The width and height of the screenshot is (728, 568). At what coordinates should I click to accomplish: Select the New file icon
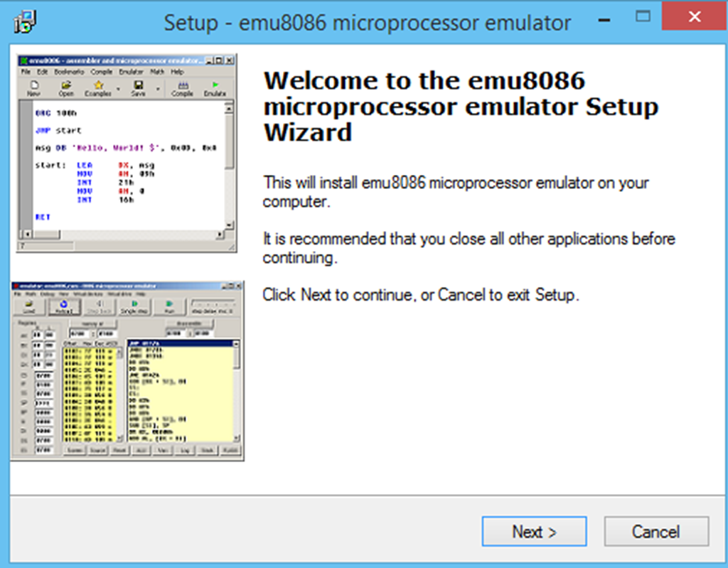pyautogui.click(x=34, y=84)
